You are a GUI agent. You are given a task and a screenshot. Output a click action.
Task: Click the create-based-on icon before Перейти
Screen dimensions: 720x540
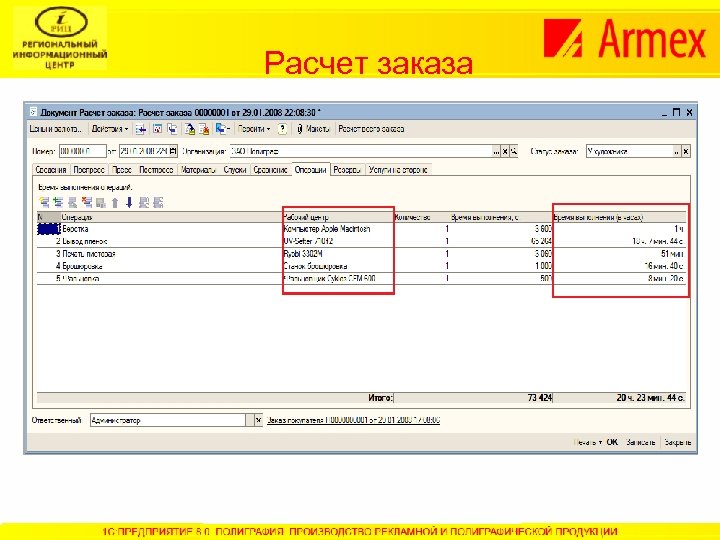(x=221, y=129)
